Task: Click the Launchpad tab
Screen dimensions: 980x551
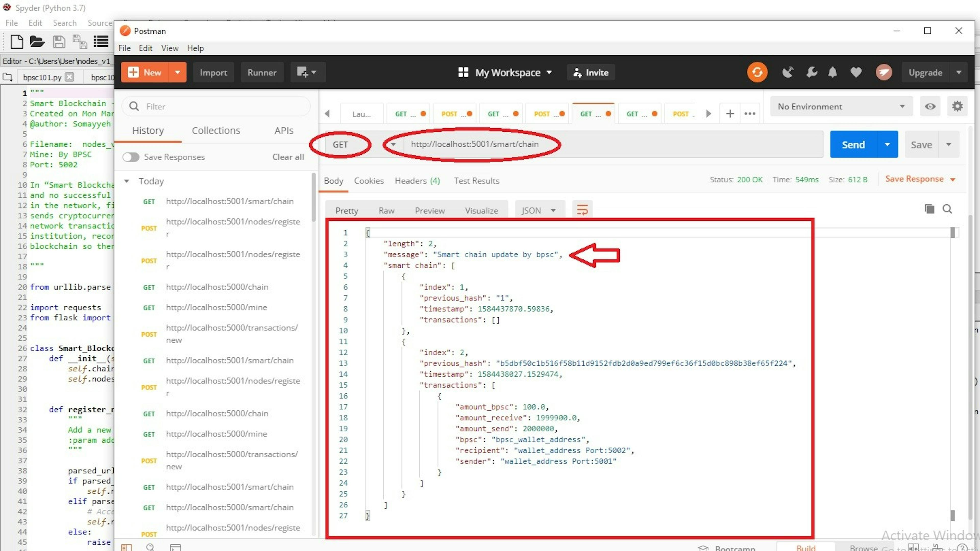Action: click(361, 114)
